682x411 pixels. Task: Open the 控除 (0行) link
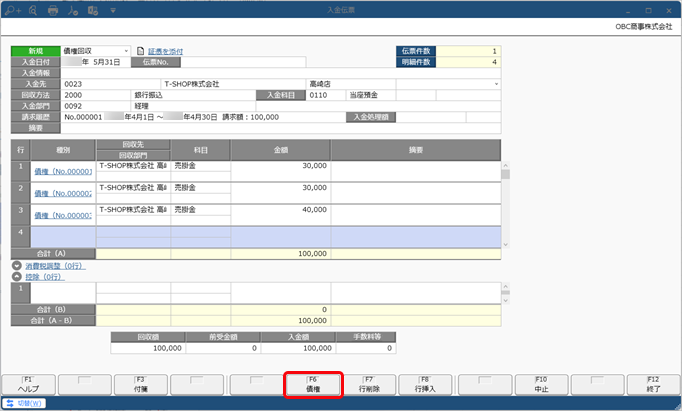[x=45, y=277]
